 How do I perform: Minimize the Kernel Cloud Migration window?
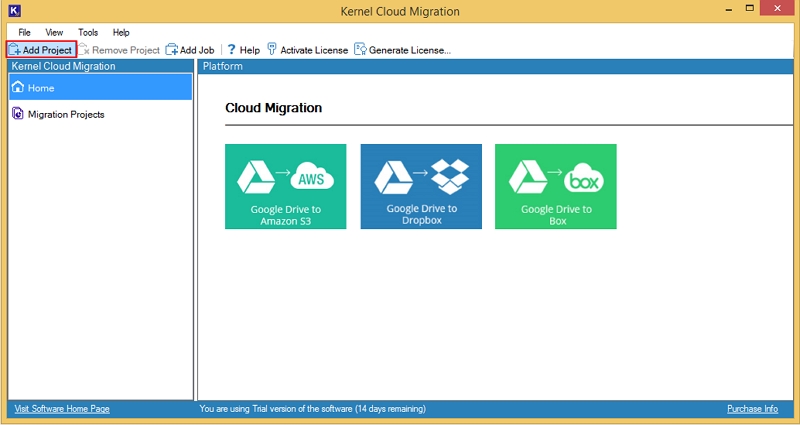click(x=727, y=9)
